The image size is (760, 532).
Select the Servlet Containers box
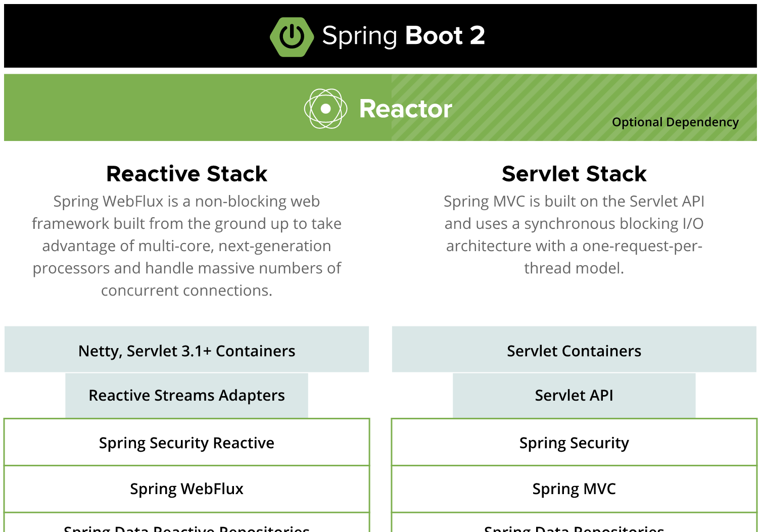pyautogui.click(x=574, y=350)
